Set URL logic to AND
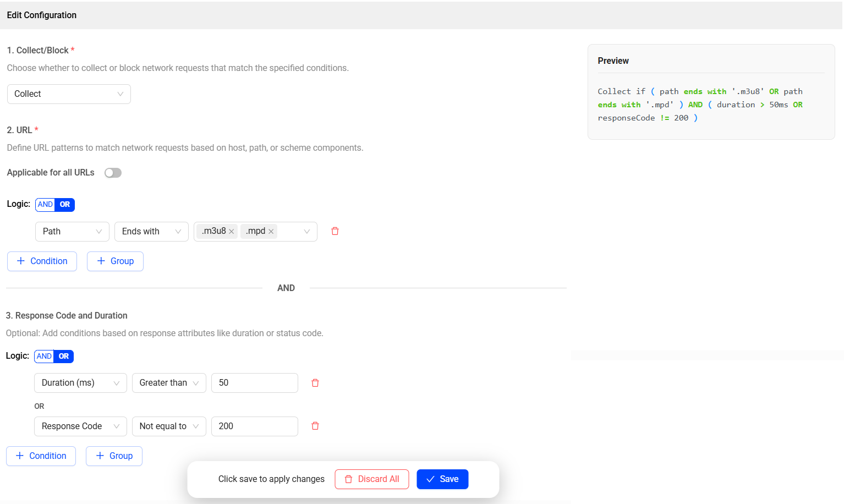This screenshot has width=844, height=504. click(x=45, y=205)
